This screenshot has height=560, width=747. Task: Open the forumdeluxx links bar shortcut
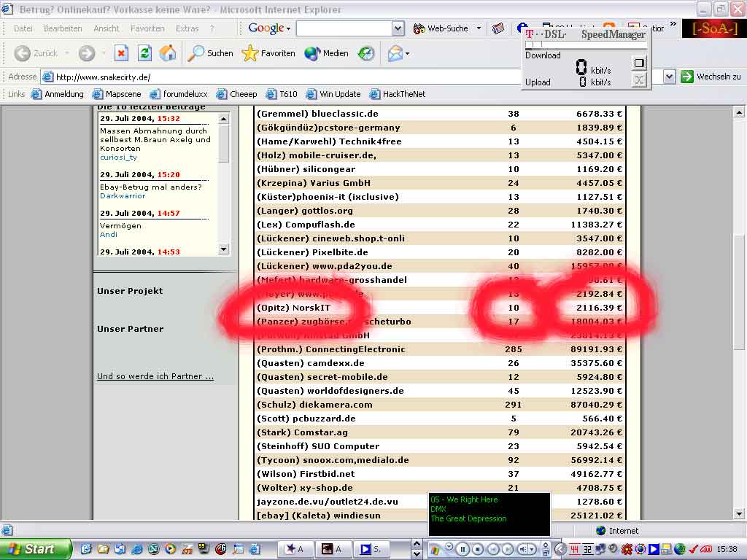pyautogui.click(x=179, y=94)
